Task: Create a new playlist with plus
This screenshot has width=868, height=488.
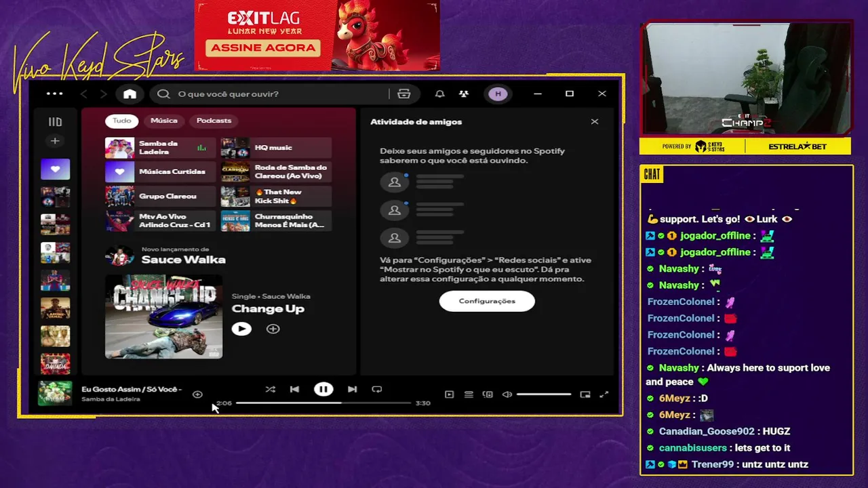Action: (x=55, y=141)
